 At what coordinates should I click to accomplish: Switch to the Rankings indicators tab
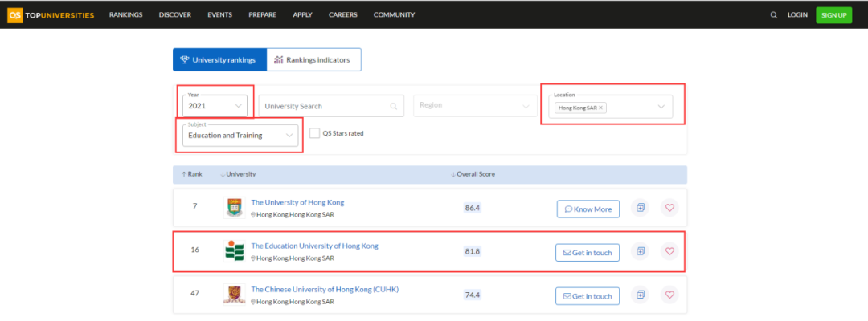314,59
